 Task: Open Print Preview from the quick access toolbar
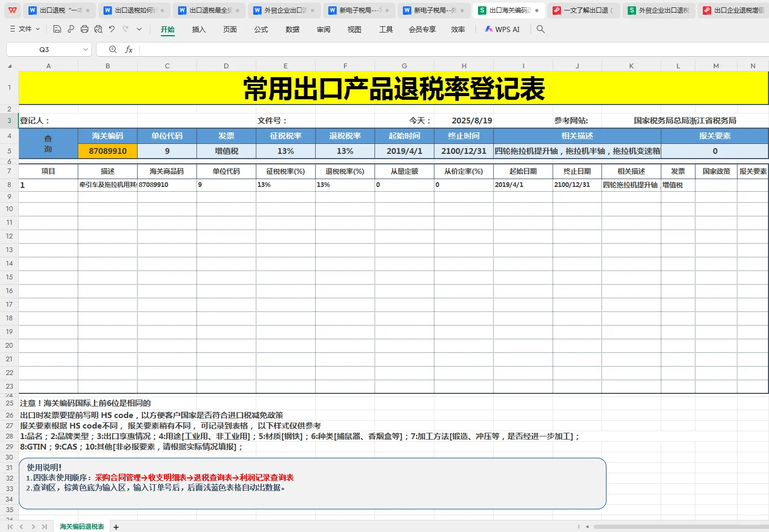click(99, 29)
